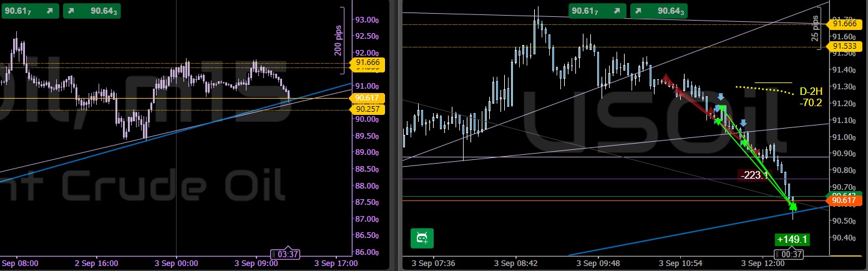This screenshot has height=271, width=868.
Task: Select the yellow D-2H -70.2 text
Action: [811, 97]
